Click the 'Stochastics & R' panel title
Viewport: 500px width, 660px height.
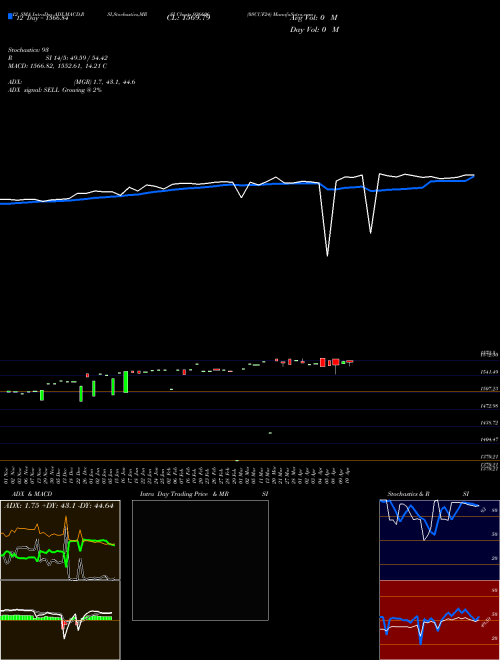coord(408,494)
